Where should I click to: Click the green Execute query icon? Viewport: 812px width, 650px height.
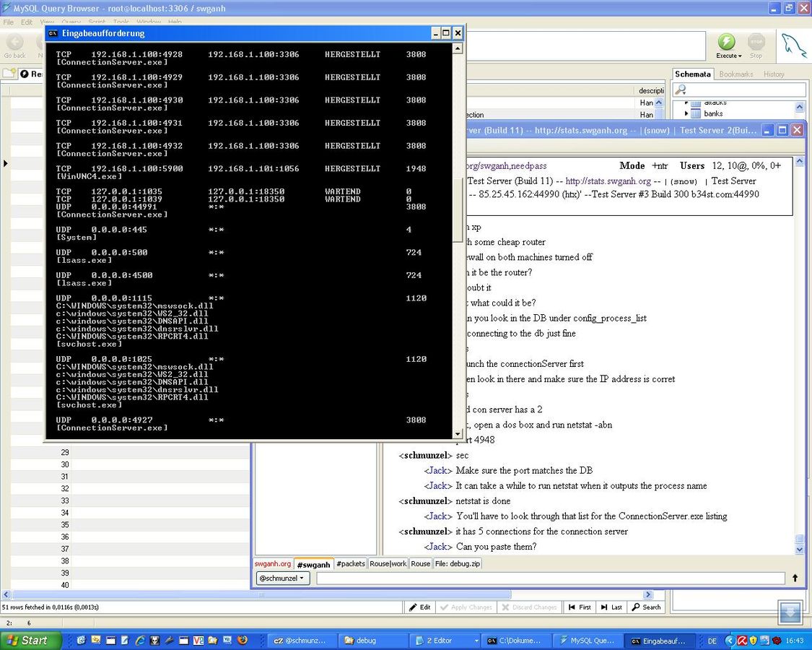click(726, 43)
